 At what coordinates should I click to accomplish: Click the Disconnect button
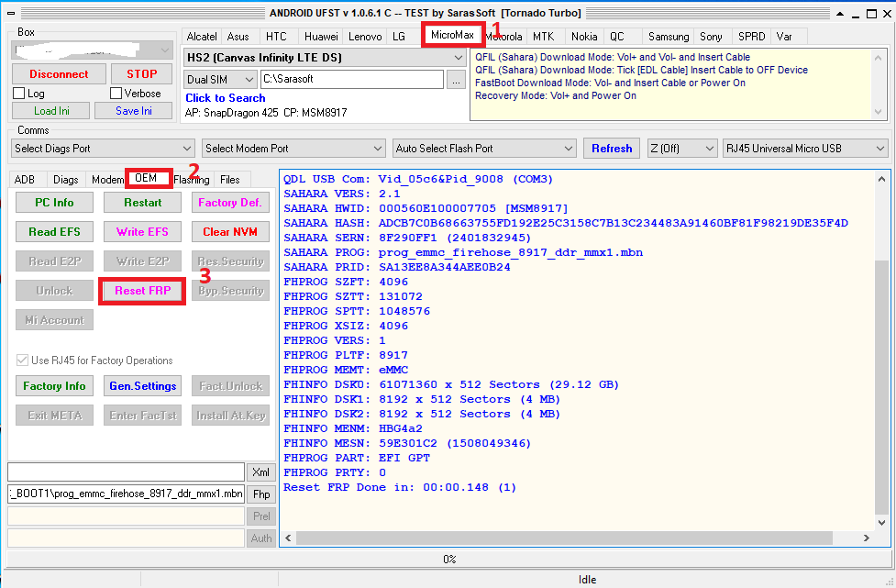[x=59, y=73]
